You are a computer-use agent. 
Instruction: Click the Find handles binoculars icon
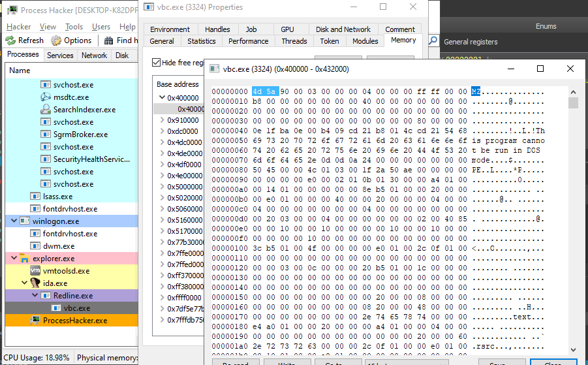[109, 40]
